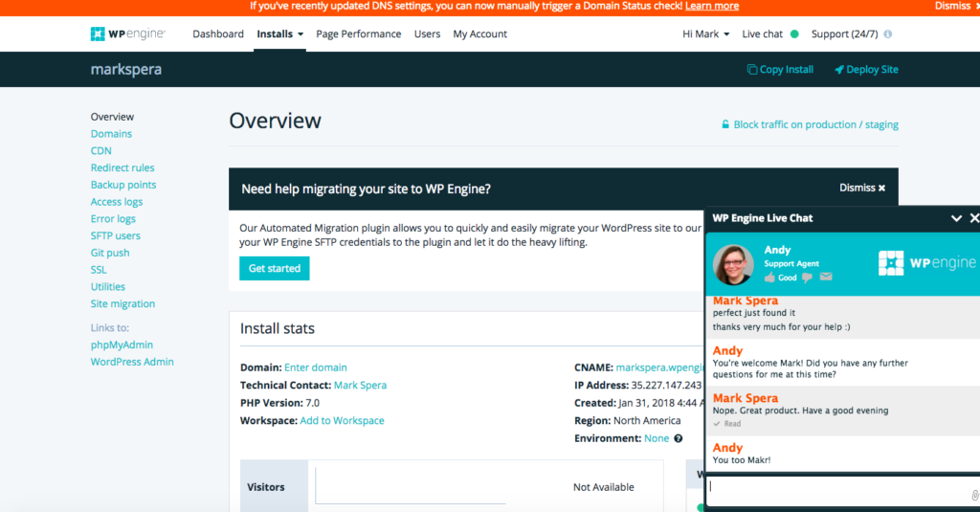Open the Users page

[x=427, y=33]
